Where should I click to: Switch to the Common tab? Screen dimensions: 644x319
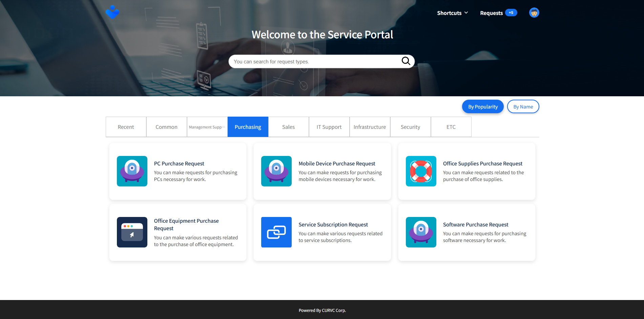click(167, 127)
